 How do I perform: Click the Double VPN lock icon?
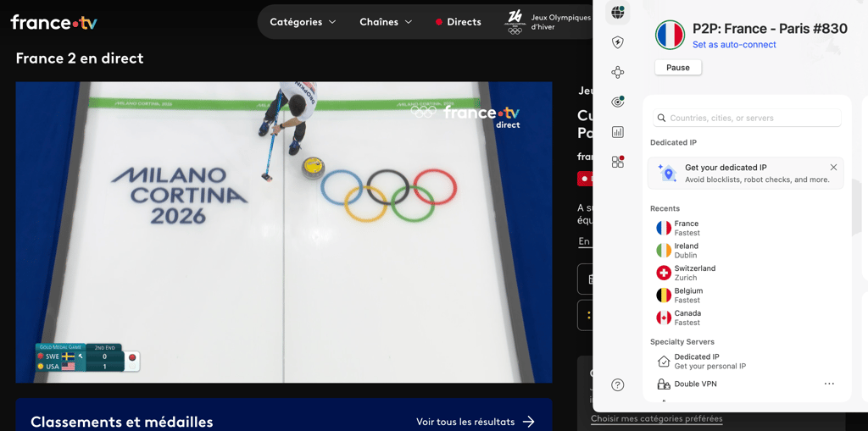coord(663,384)
